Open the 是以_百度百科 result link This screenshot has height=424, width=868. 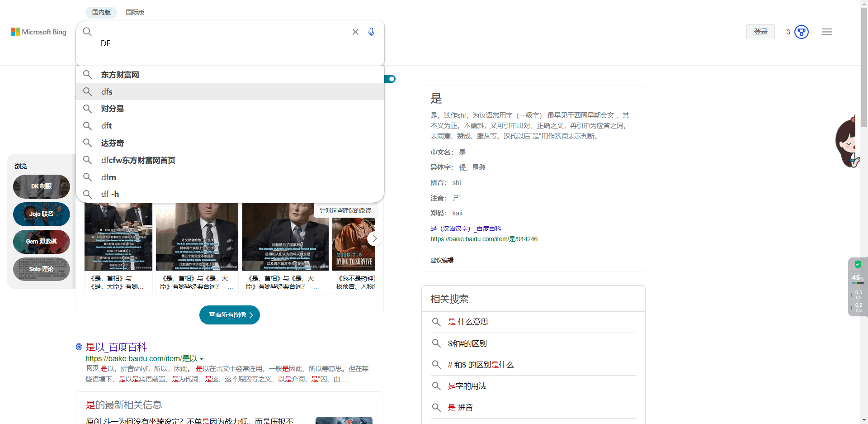[x=116, y=347]
